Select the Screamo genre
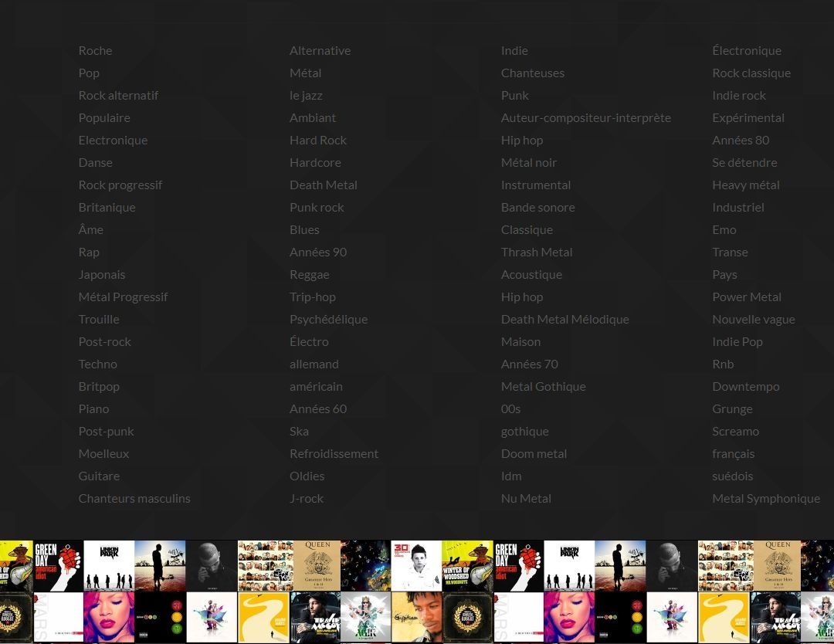Image resolution: width=834 pixels, height=644 pixels. click(736, 431)
